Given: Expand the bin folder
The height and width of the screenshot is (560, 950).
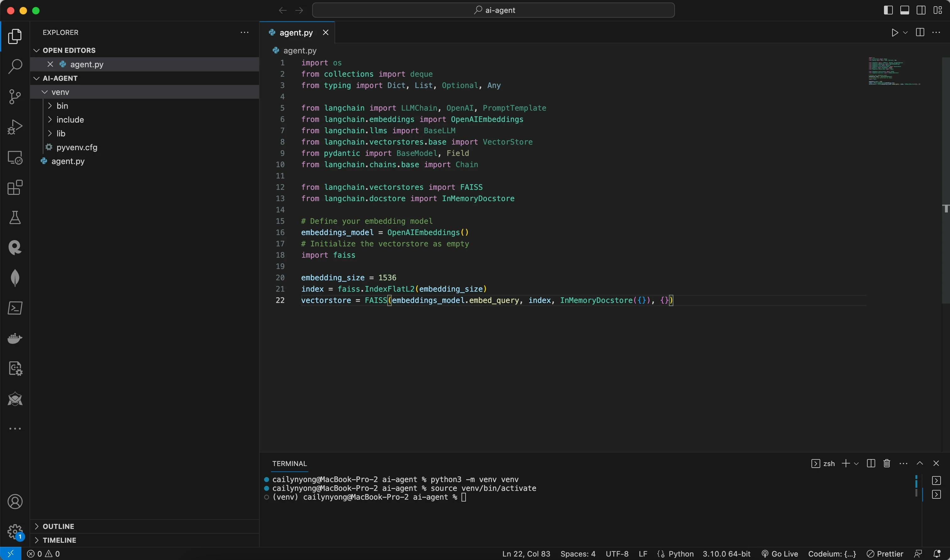Looking at the screenshot, I should pyautogui.click(x=62, y=106).
